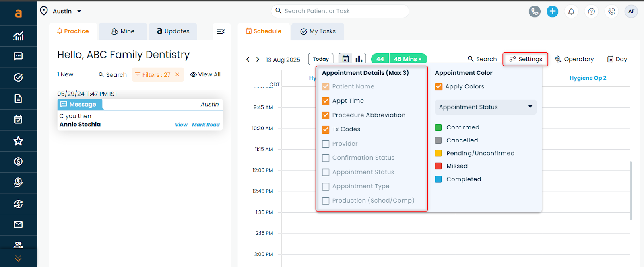Click the blue plus add button
This screenshot has width=644, height=267.
[x=552, y=12]
